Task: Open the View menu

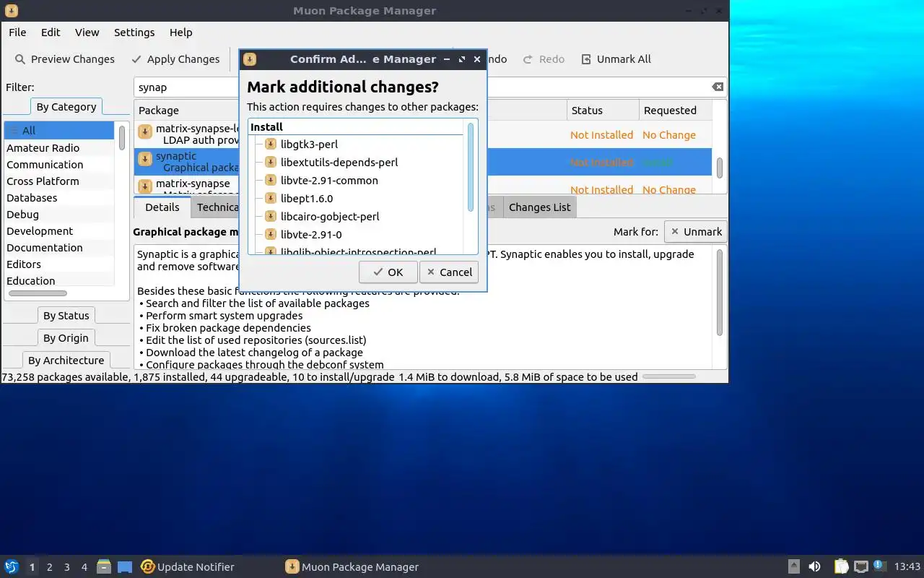Action: [87, 32]
